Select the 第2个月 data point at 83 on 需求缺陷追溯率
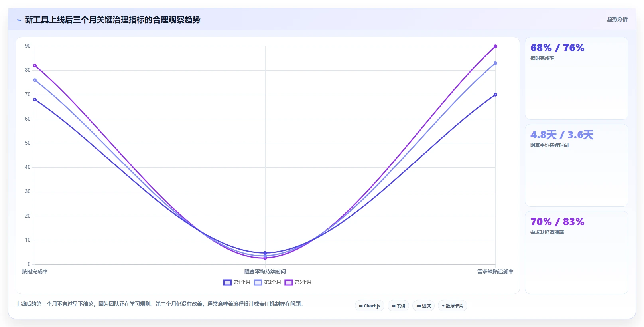This screenshot has width=644, height=327. (495, 63)
